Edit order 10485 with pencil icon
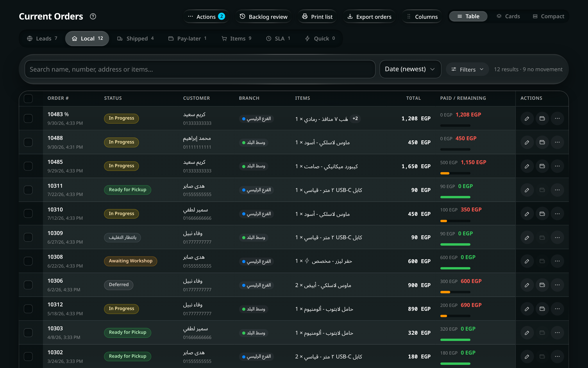The height and width of the screenshot is (368, 588). point(527,166)
